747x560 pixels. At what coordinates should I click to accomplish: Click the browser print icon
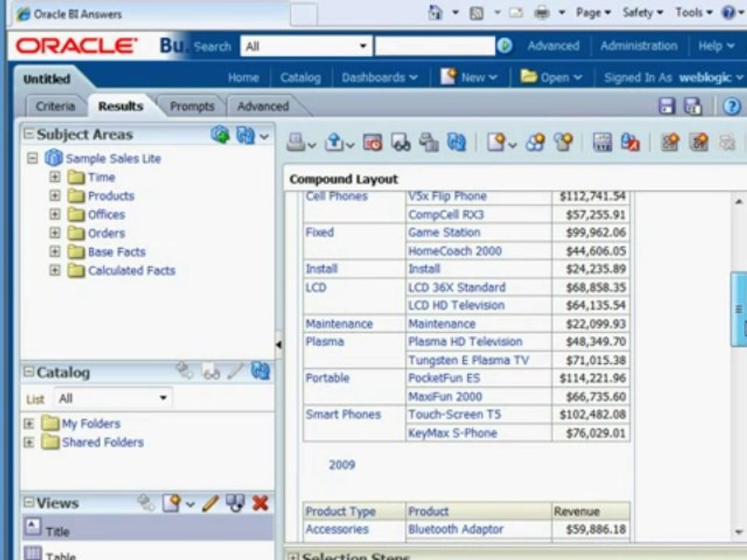click(542, 12)
